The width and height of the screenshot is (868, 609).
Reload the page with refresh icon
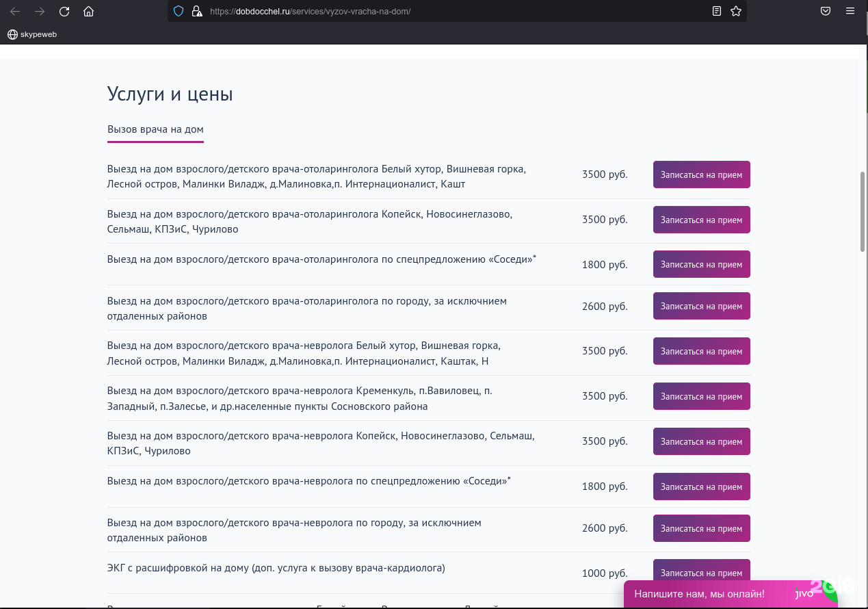[64, 12]
